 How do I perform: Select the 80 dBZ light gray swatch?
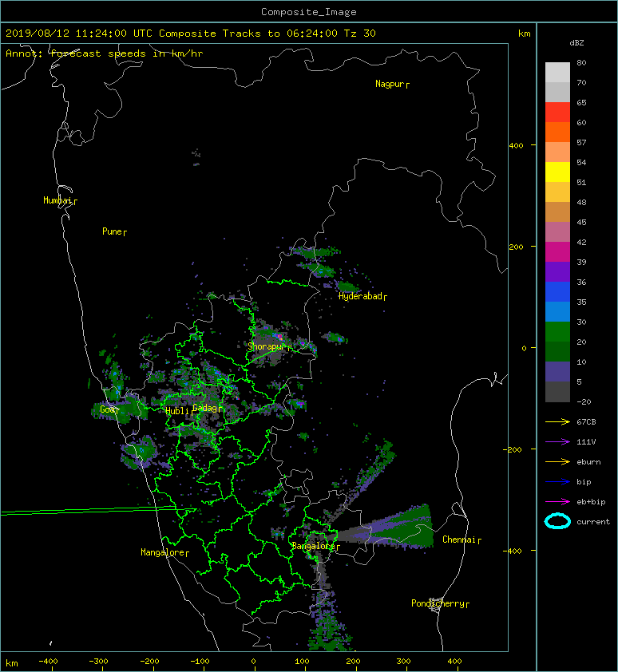point(557,72)
